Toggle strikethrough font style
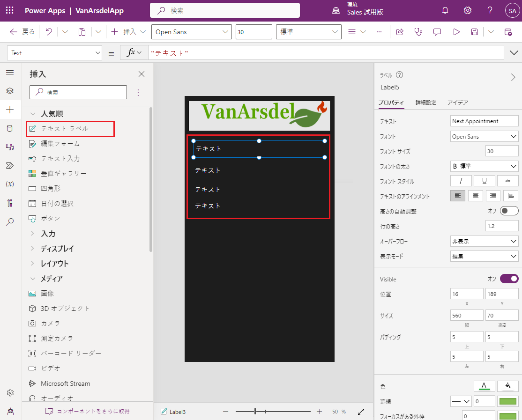Screen dimensions: 522x420 tap(507, 181)
